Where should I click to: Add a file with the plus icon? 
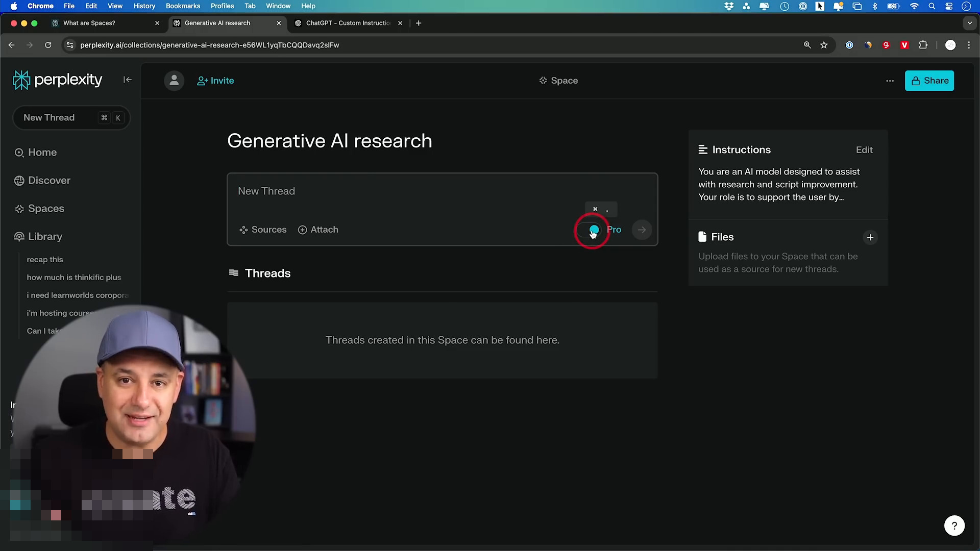coord(870,237)
